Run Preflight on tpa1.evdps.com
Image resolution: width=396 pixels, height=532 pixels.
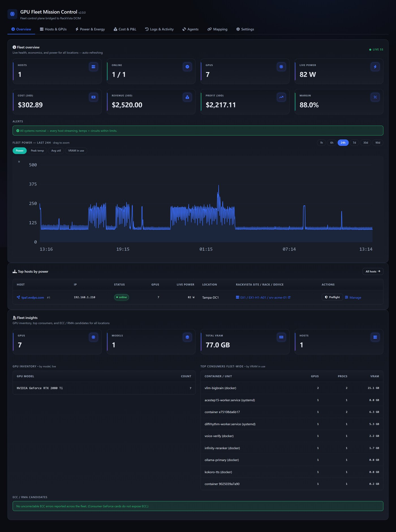(x=332, y=297)
